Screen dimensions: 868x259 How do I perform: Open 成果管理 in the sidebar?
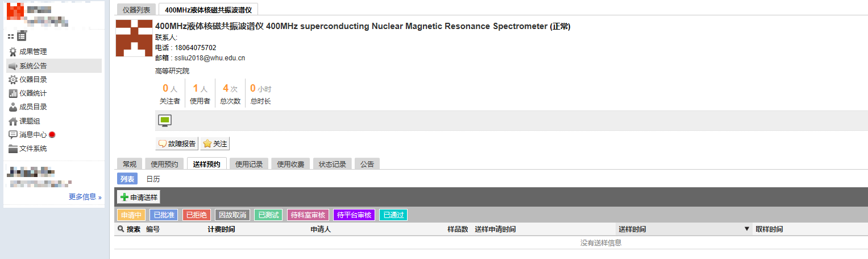33,52
